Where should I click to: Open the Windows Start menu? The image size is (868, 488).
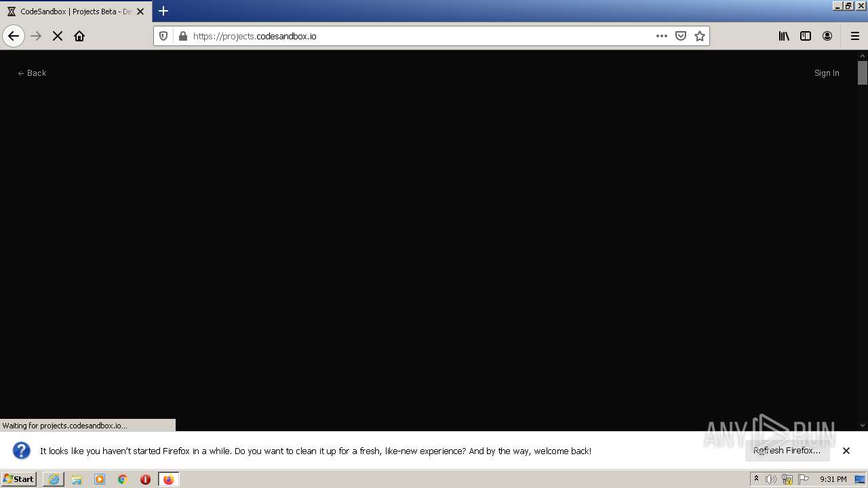(x=19, y=479)
